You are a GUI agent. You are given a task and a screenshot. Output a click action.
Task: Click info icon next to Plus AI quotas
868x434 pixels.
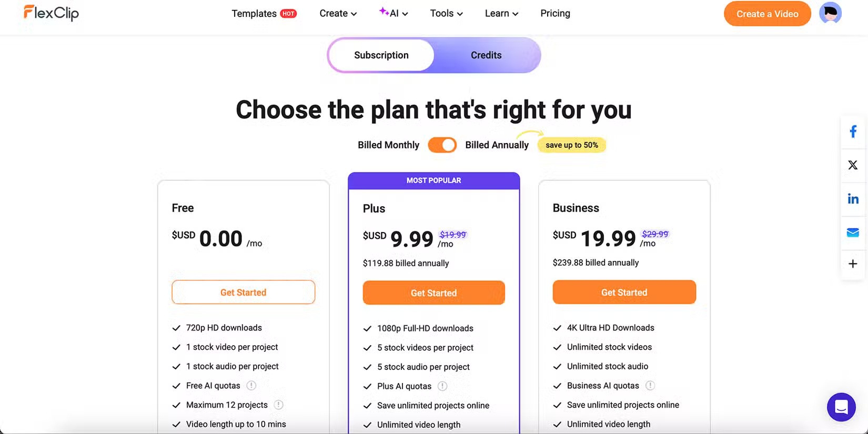pyautogui.click(x=442, y=386)
